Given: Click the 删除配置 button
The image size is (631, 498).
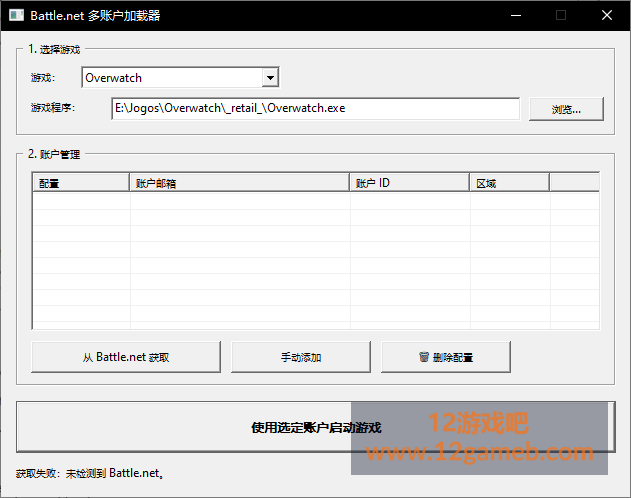Looking at the screenshot, I should coord(446,357).
